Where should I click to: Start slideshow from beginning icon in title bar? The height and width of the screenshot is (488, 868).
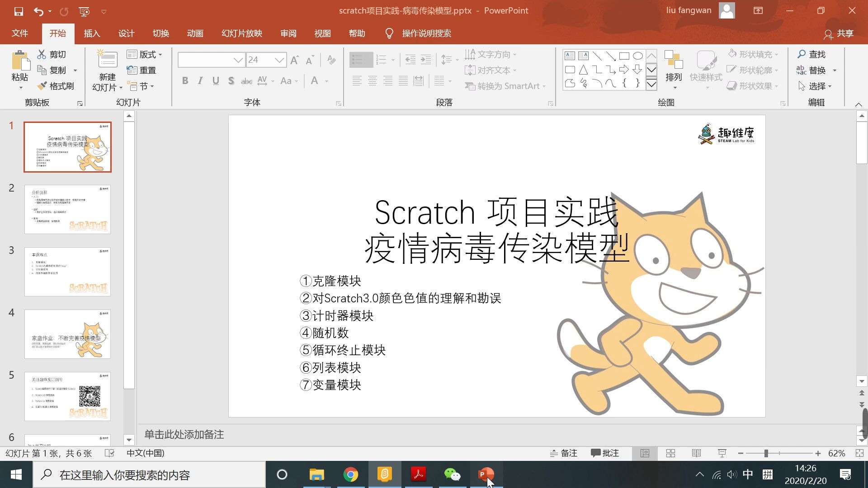pyautogui.click(x=84, y=11)
